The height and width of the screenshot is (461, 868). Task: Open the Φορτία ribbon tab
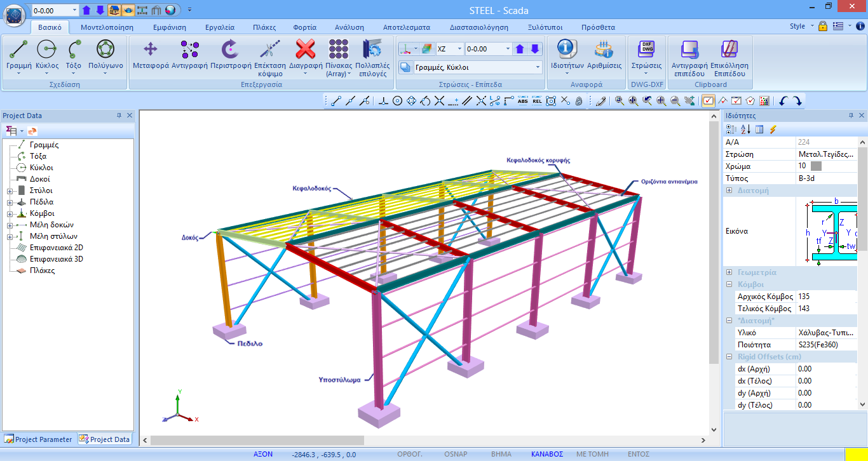pyautogui.click(x=305, y=27)
